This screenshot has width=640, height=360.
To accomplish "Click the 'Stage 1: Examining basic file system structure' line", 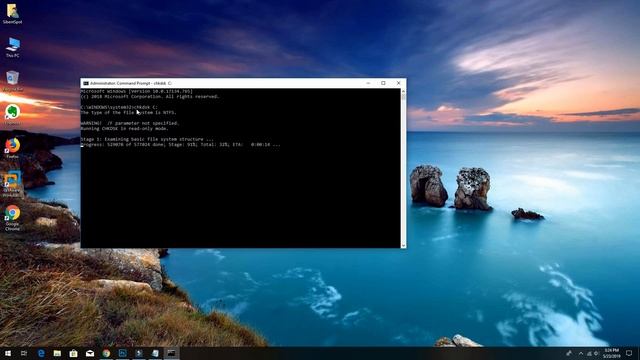I will [147, 139].
